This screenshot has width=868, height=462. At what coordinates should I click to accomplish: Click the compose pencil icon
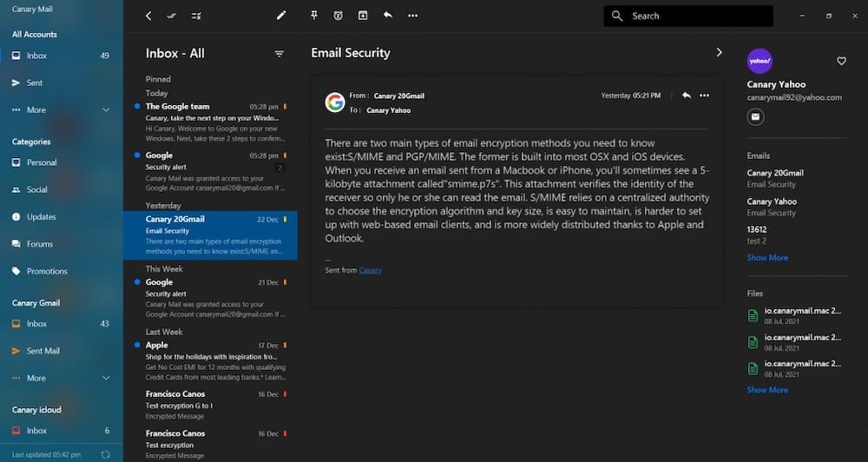281,16
